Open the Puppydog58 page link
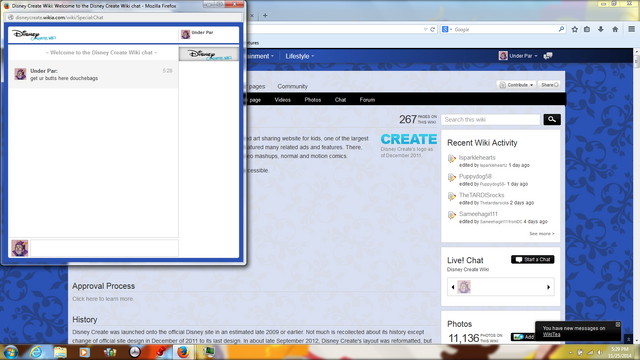Screen dimensions: 640x360 (x=475, y=176)
